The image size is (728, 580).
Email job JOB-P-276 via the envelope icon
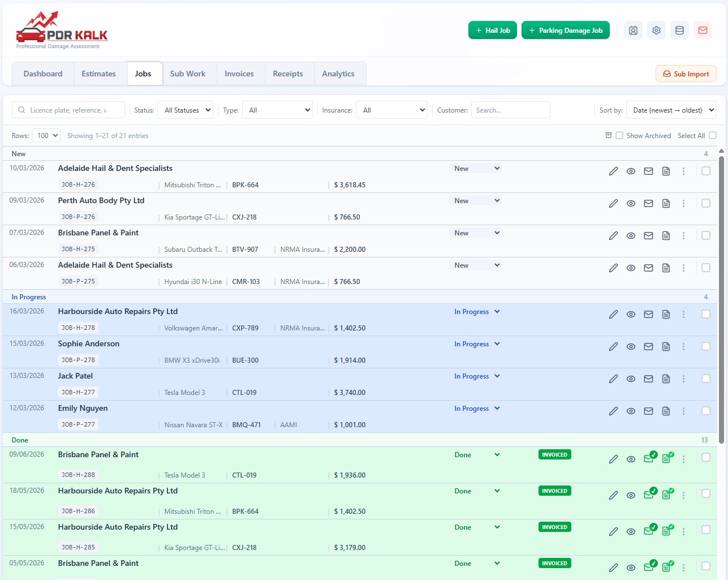coord(648,204)
